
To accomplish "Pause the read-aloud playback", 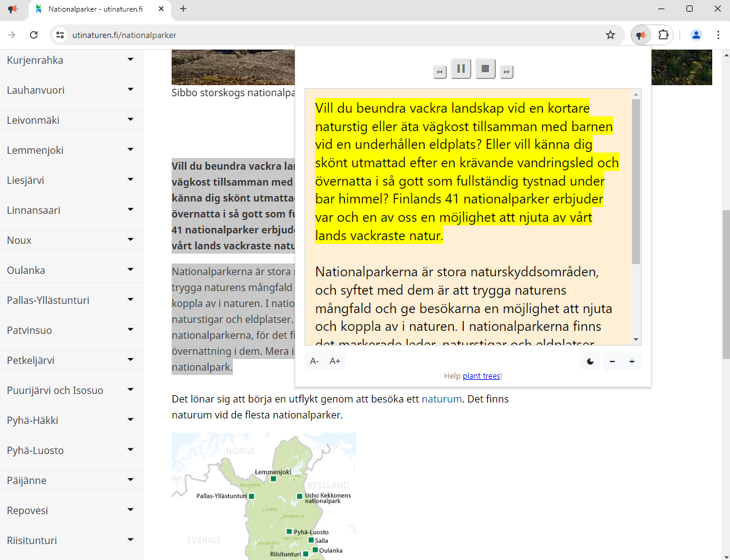I will click(x=461, y=69).
